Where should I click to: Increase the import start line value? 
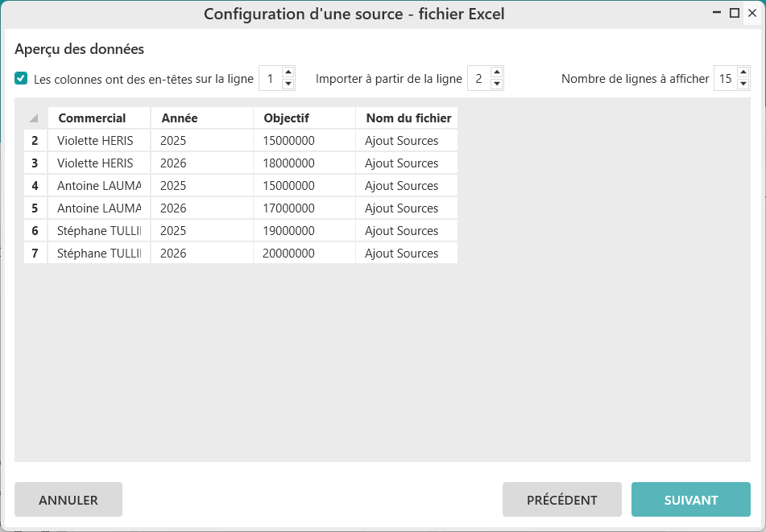(x=497, y=73)
